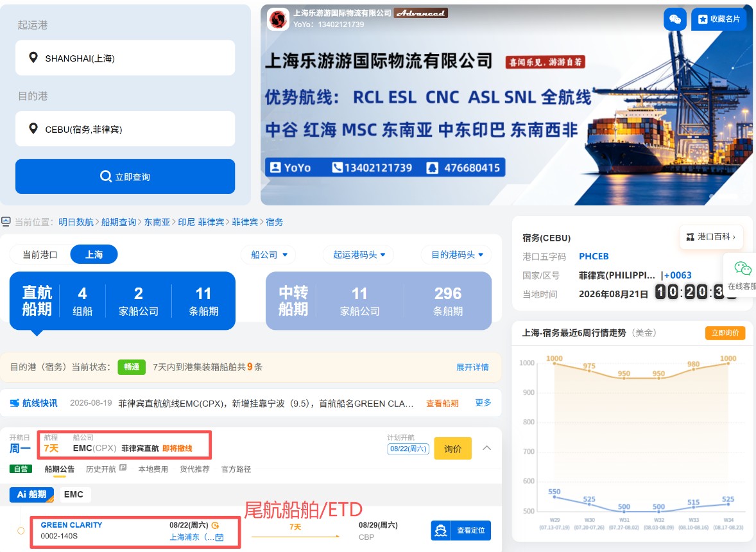Click the ship icon on 查看定位 button
The height and width of the screenshot is (552, 756).
[x=441, y=530]
